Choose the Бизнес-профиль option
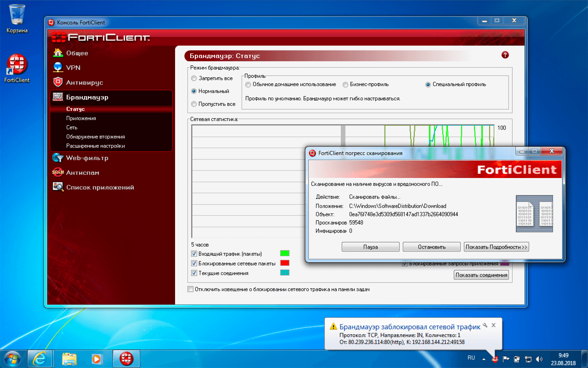 pyautogui.click(x=345, y=84)
